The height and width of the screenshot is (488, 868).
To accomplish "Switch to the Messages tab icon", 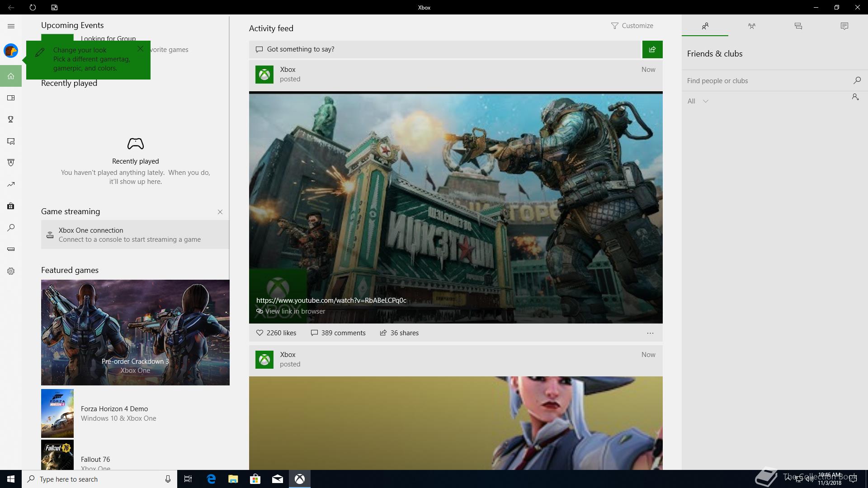I will [x=798, y=26].
